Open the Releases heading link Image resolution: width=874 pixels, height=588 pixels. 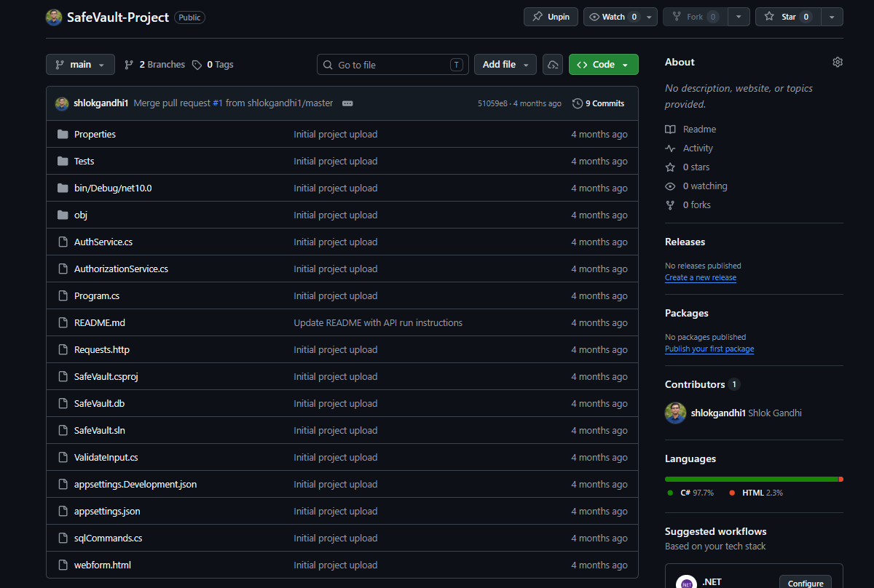(x=685, y=242)
